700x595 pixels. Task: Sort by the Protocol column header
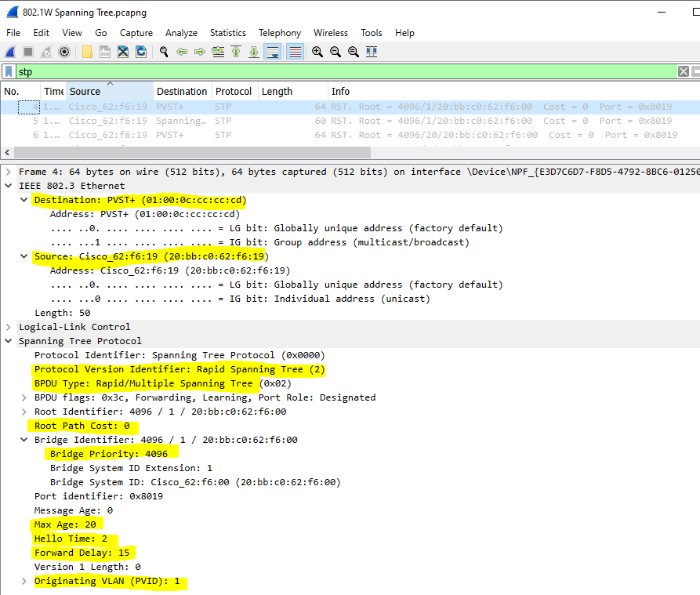coord(234,91)
